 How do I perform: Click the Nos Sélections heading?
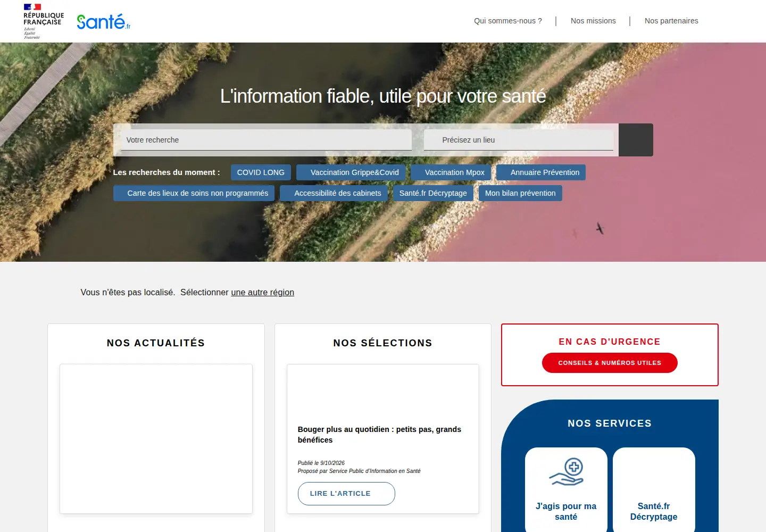pyautogui.click(x=383, y=343)
